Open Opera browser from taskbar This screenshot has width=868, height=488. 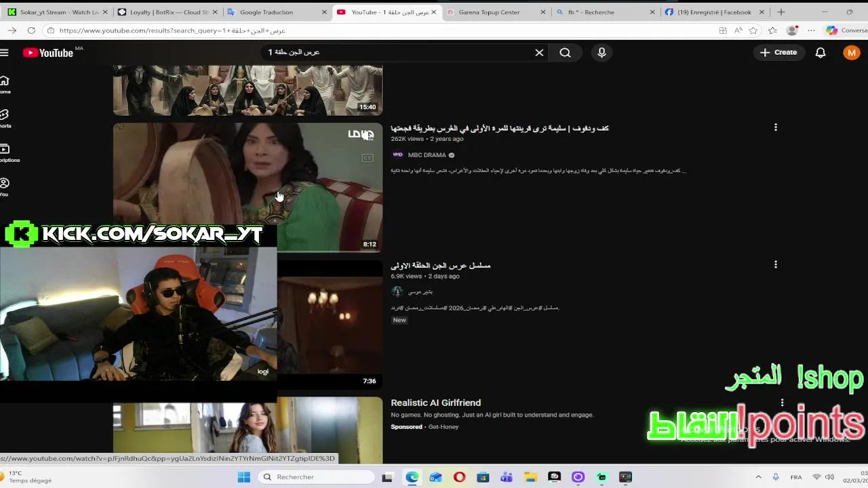pos(459,477)
